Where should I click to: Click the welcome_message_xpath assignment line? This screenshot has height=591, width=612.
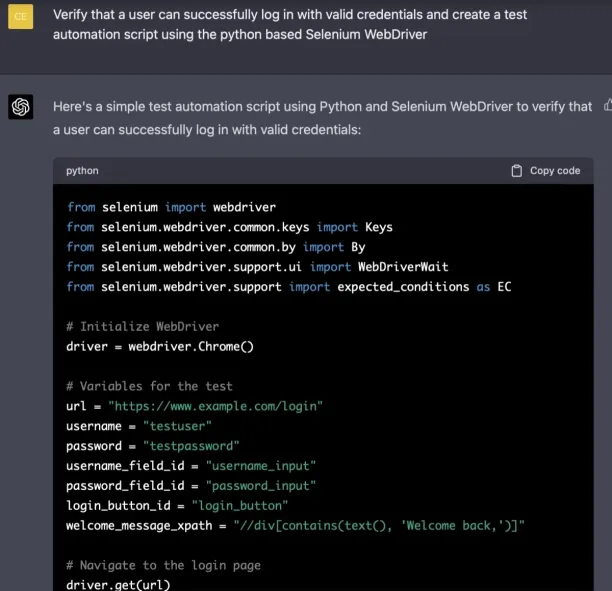pos(295,526)
